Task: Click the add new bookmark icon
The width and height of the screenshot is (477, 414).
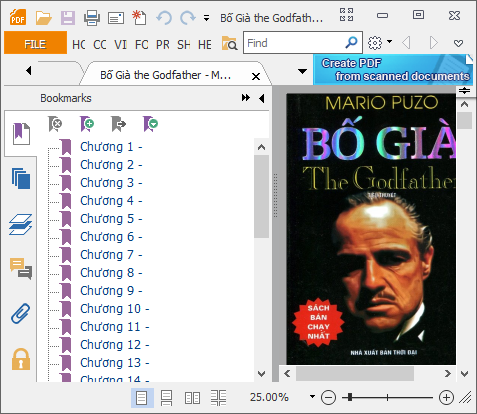Action: click(x=87, y=124)
